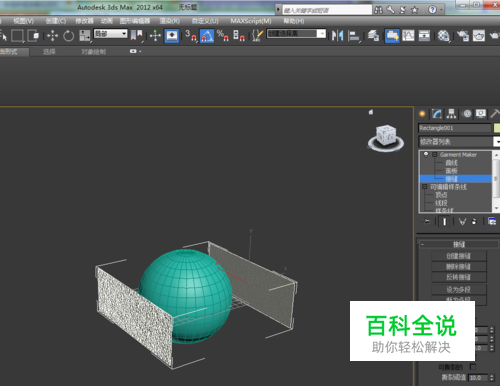Open the 渲染(R) menu
The height and width of the screenshot is (386, 500).
(170, 21)
